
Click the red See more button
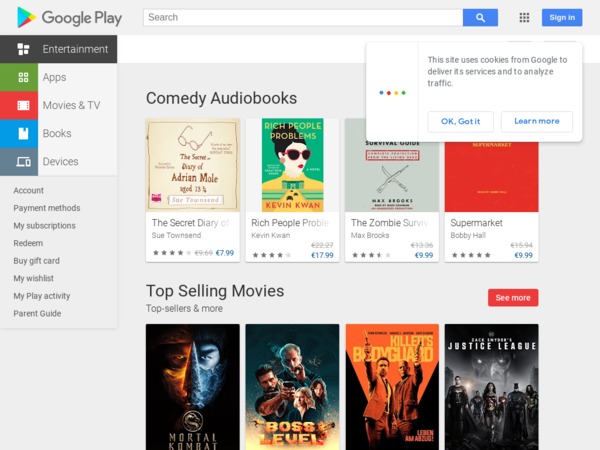click(513, 297)
